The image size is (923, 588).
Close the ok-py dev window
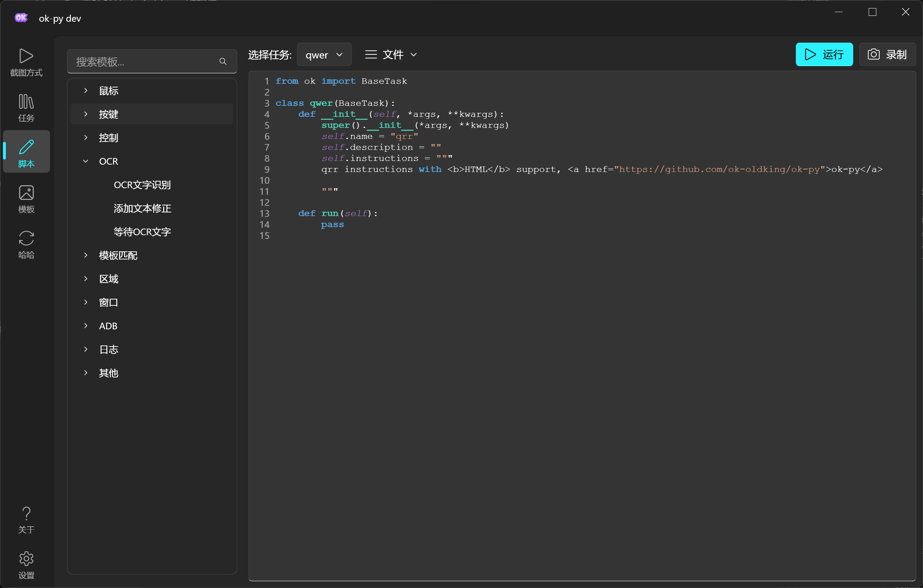(906, 12)
